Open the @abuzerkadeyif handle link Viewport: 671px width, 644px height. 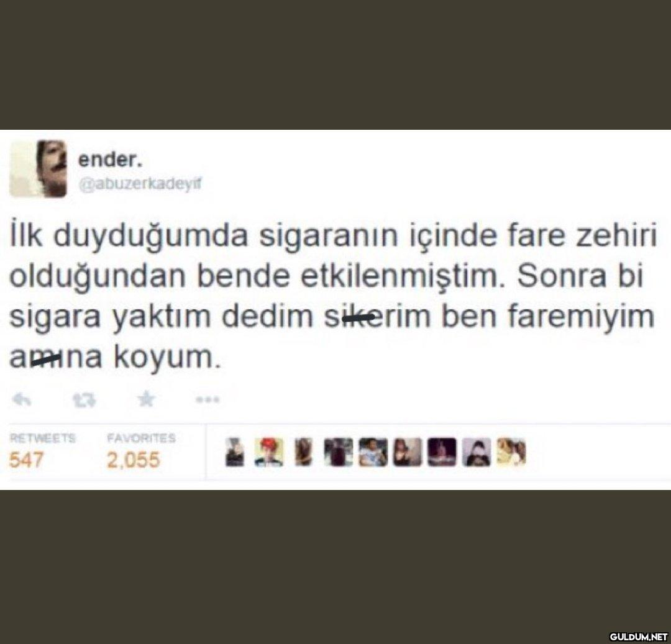click(x=140, y=184)
